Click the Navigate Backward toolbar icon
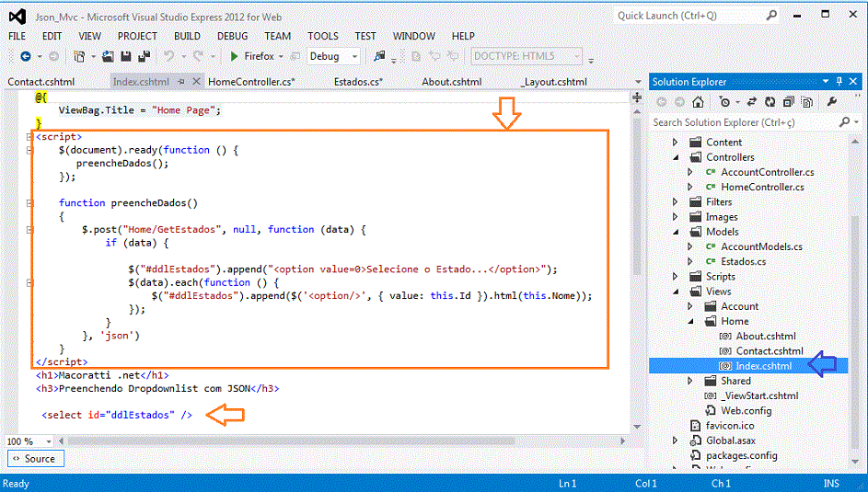868x492 pixels. click(x=26, y=56)
